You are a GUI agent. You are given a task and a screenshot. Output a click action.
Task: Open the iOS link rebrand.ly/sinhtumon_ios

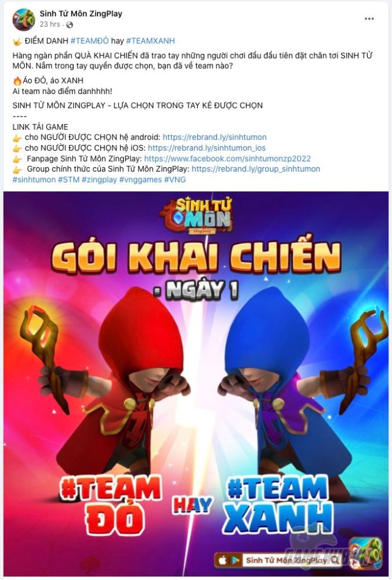tap(206, 148)
